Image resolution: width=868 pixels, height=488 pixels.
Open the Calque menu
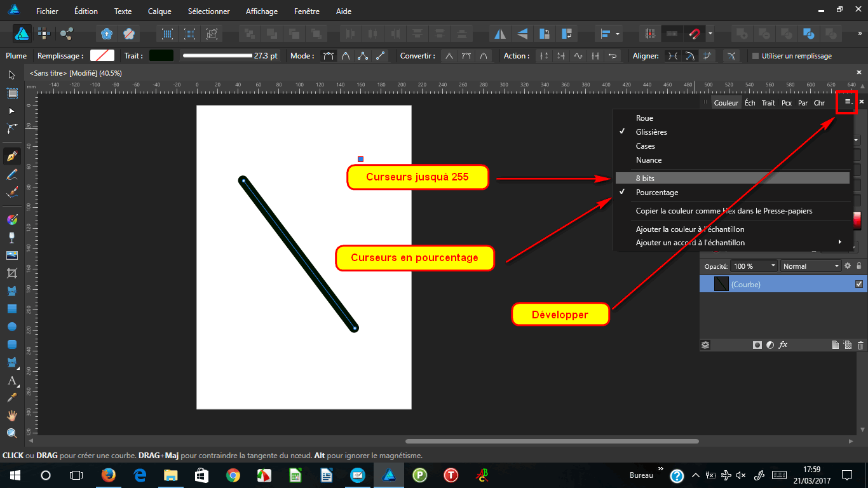159,11
